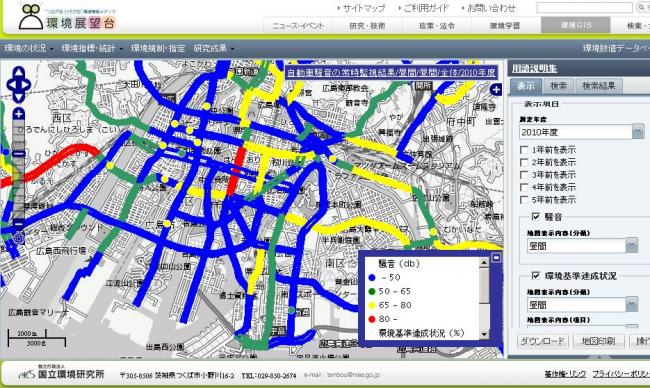Viewport: 650px width, 388px height.
Task: Click the green 50-65 dB legend swatch
Action: pos(372,291)
